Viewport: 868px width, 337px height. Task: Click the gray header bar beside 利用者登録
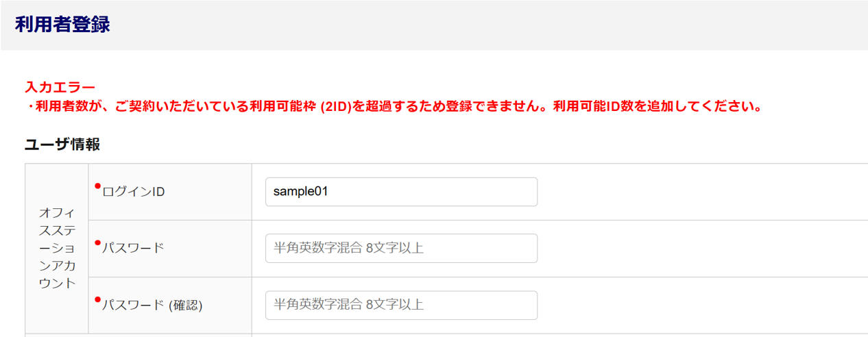[480, 25]
